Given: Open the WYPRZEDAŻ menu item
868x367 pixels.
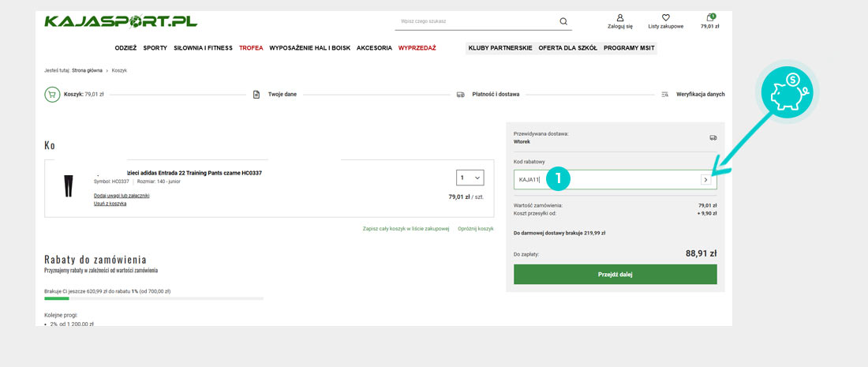Looking at the screenshot, I should pyautogui.click(x=417, y=48).
